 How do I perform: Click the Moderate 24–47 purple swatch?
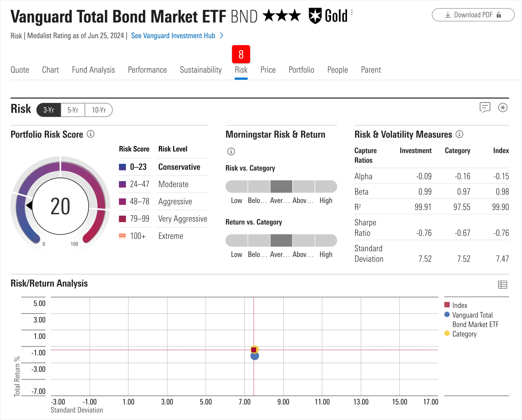click(x=122, y=184)
